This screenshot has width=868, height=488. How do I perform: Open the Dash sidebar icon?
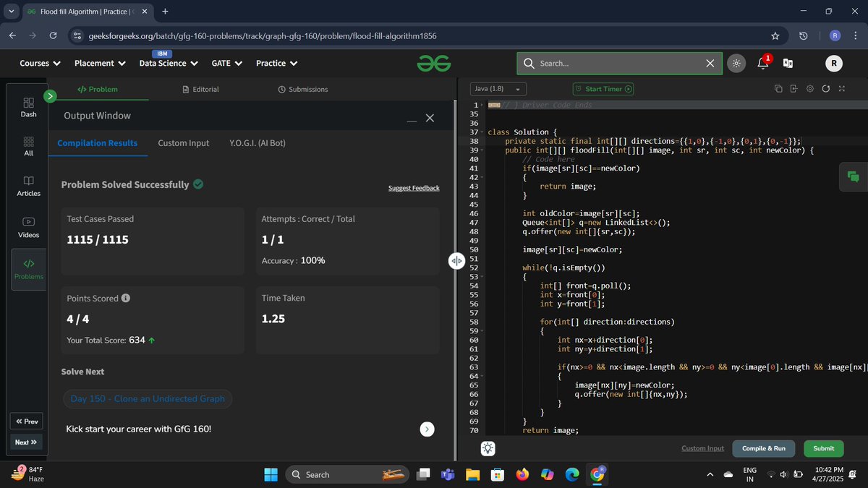click(28, 107)
